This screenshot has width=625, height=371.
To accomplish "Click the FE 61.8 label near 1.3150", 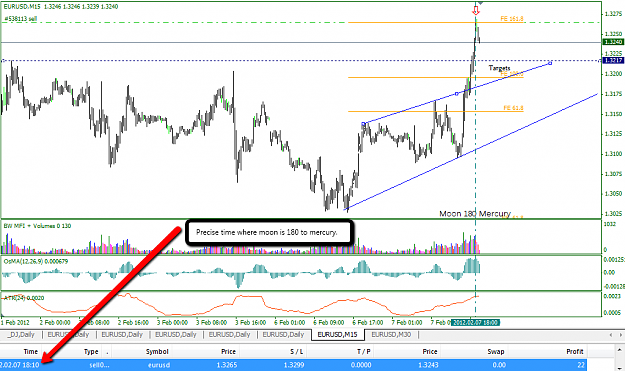I will coord(513,108).
